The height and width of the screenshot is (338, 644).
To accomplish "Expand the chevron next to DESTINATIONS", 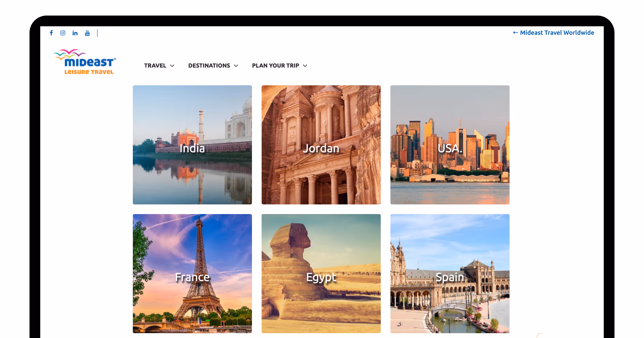I will click(236, 66).
